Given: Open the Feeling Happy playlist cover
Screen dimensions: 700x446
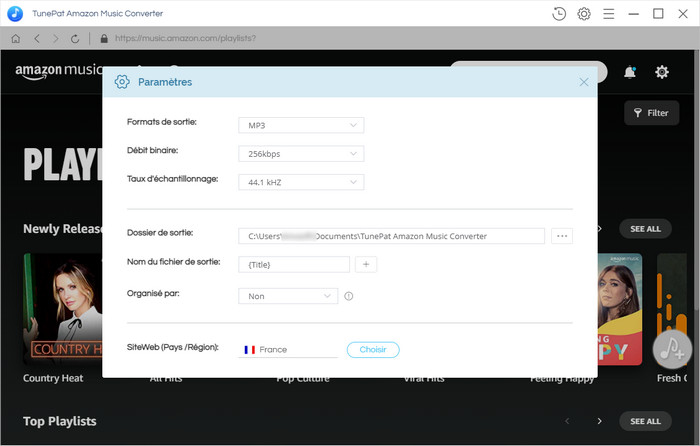Looking at the screenshot, I should point(620,309).
